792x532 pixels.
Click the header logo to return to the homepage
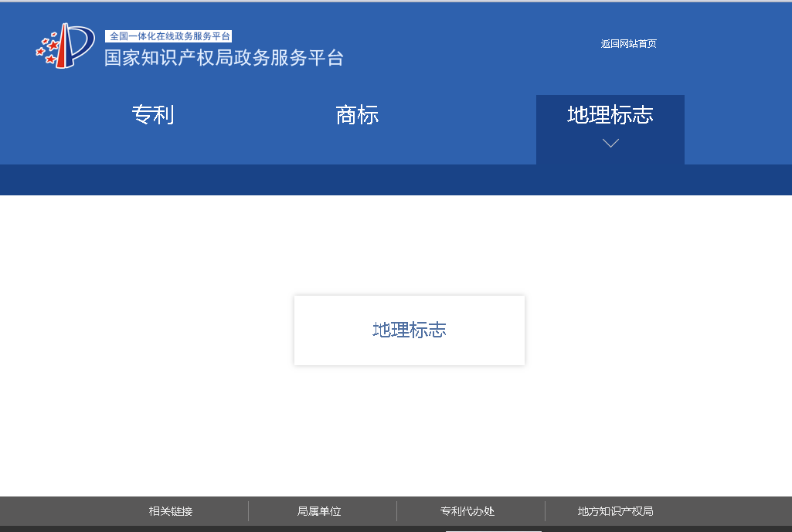[66, 48]
